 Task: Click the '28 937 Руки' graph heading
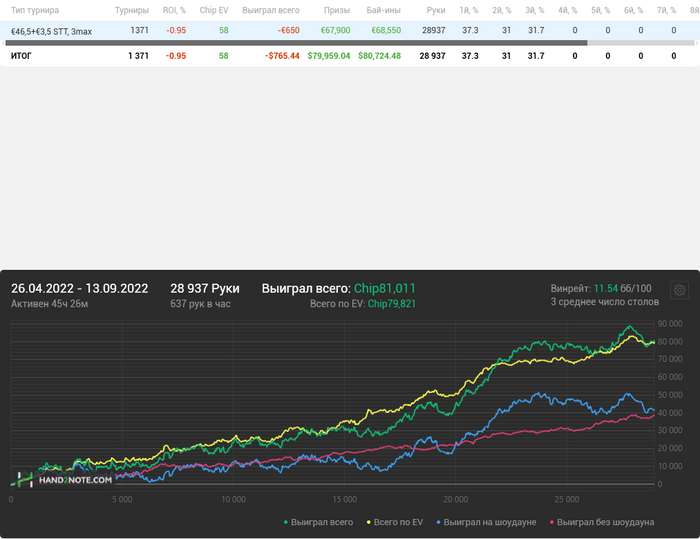click(x=205, y=288)
